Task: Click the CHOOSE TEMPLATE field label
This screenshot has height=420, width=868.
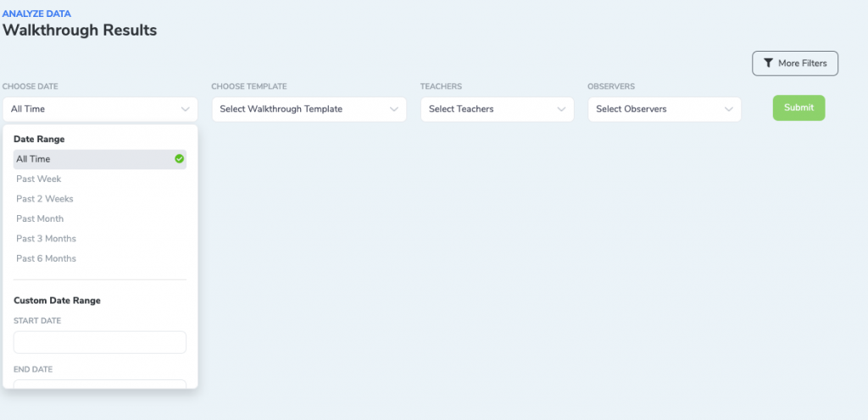Action: [249, 86]
